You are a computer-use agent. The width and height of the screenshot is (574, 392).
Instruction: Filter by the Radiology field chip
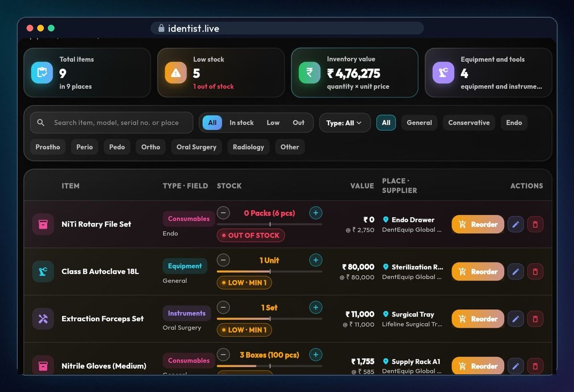(x=248, y=147)
